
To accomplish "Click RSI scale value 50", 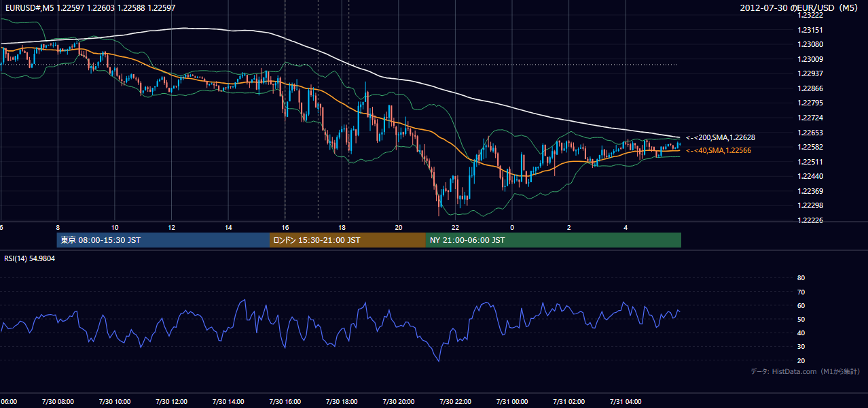I will click(801, 319).
